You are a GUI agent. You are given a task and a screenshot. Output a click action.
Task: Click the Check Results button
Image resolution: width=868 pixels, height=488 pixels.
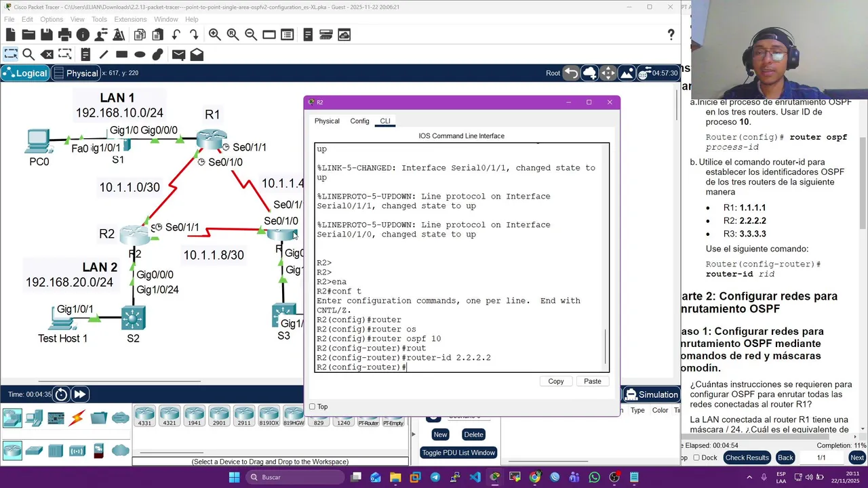(747, 457)
